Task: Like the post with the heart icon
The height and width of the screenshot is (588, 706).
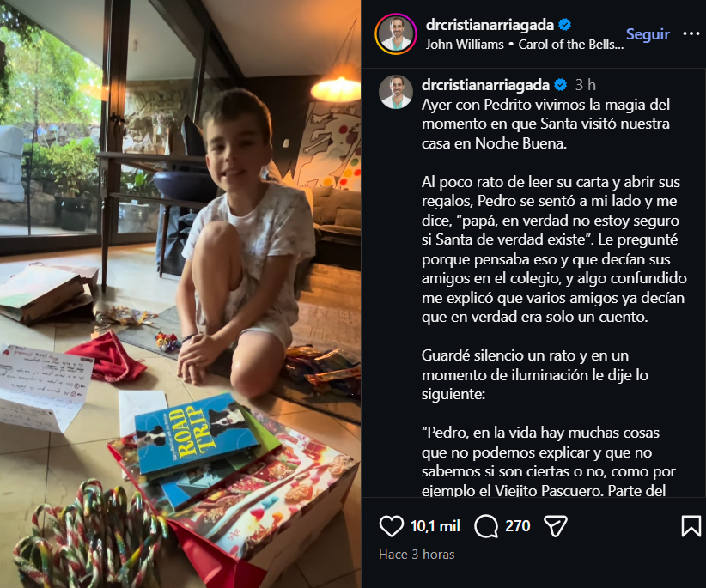Action: [392, 526]
